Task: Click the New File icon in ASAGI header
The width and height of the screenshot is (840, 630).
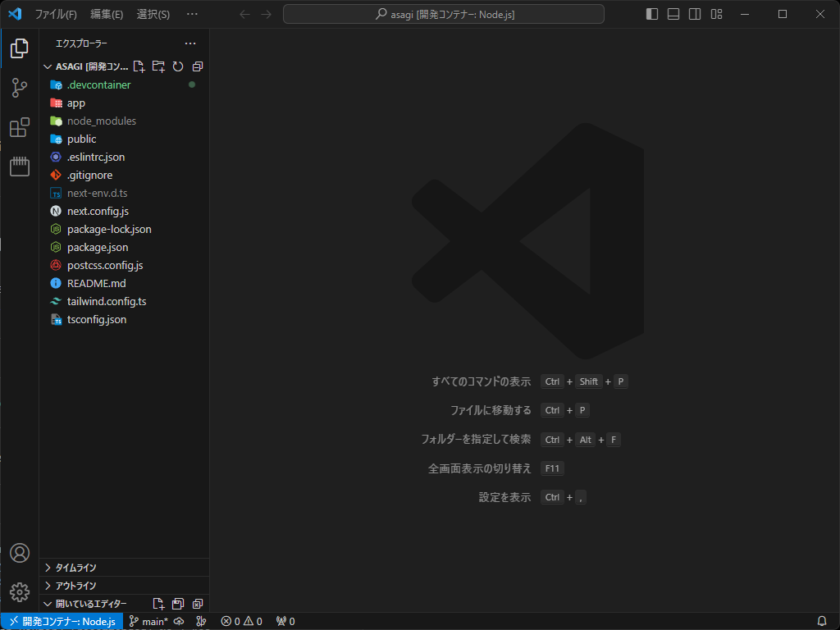Action: (x=139, y=66)
